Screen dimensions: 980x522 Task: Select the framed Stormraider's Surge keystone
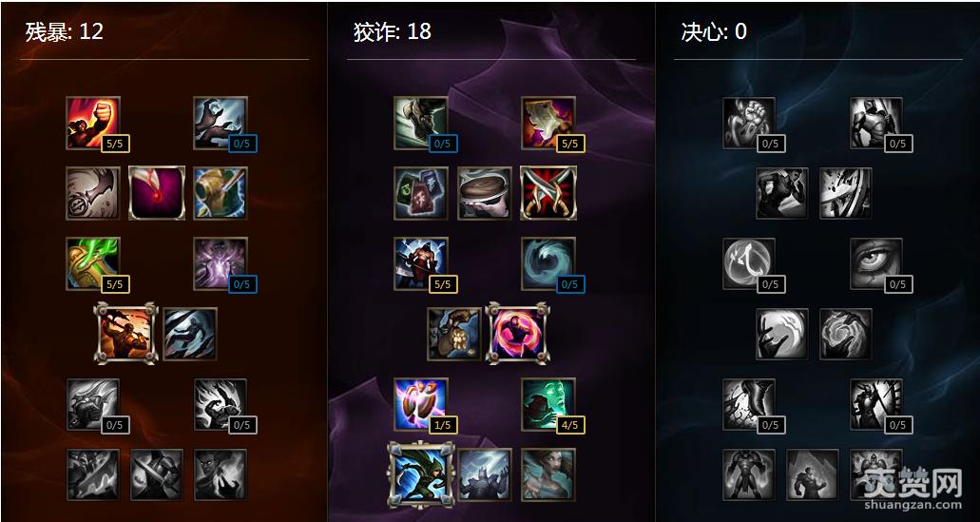pos(421,474)
